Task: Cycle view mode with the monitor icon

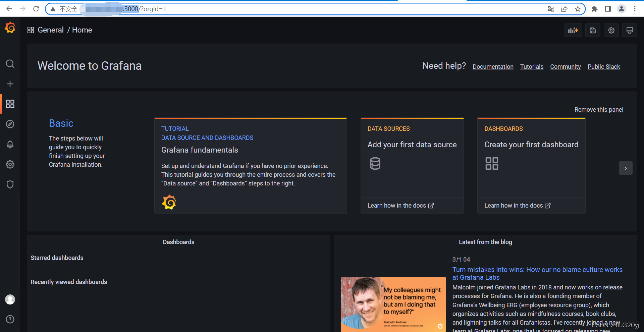Action: (x=630, y=31)
